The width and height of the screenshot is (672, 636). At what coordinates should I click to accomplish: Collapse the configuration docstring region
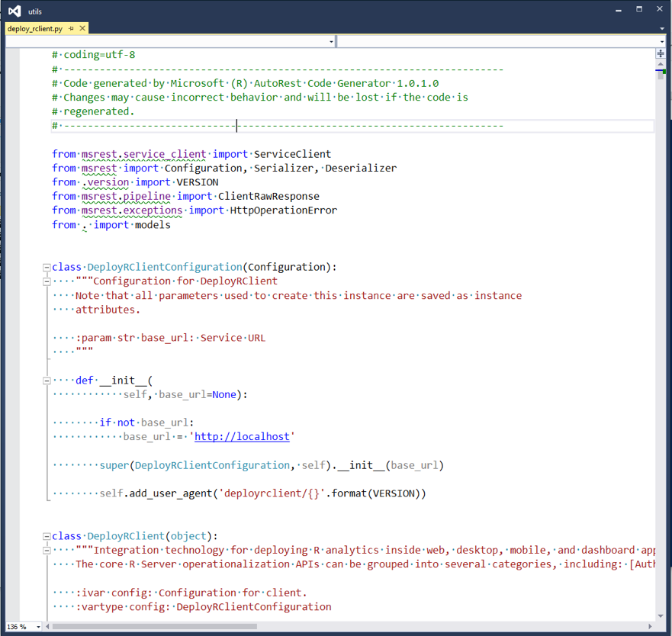click(47, 281)
